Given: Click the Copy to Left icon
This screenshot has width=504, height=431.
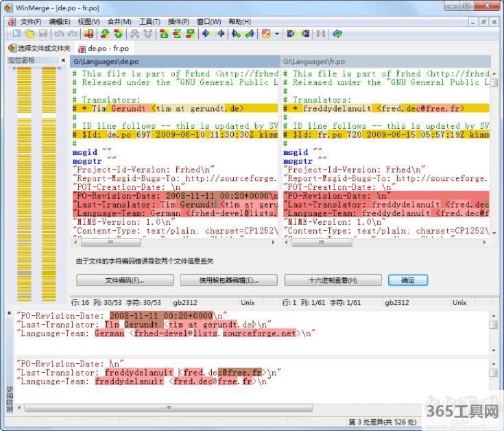Looking at the screenshot, I should (219, 34).
